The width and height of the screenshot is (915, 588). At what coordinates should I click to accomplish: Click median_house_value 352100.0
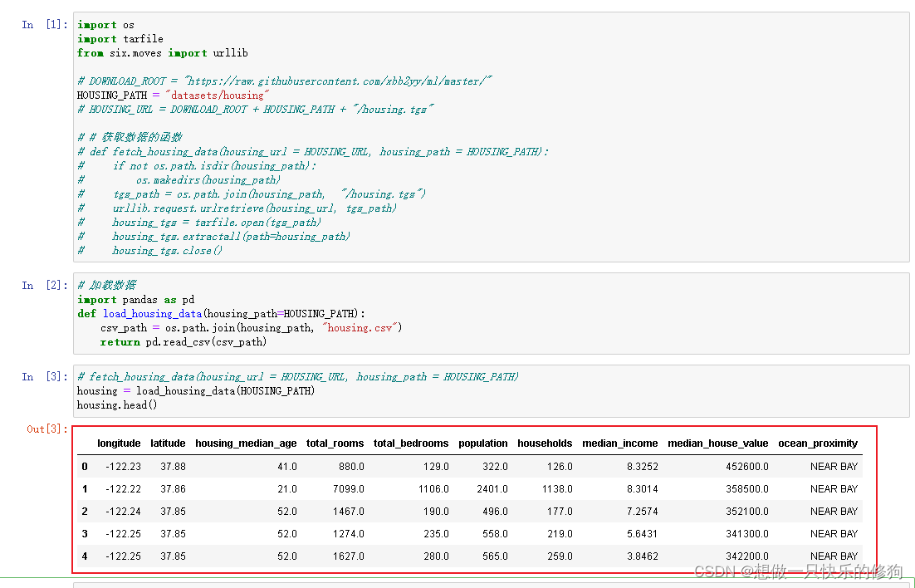(x=747, y=512)
